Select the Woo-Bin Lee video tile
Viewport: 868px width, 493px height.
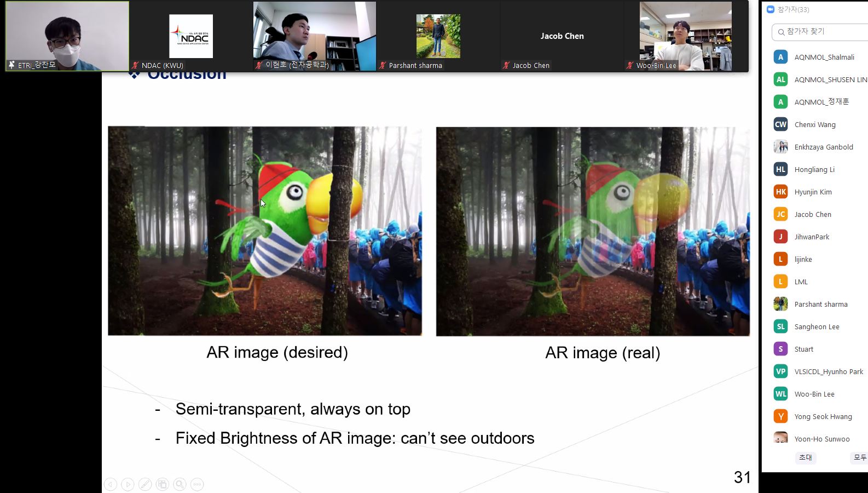[686, 36]
